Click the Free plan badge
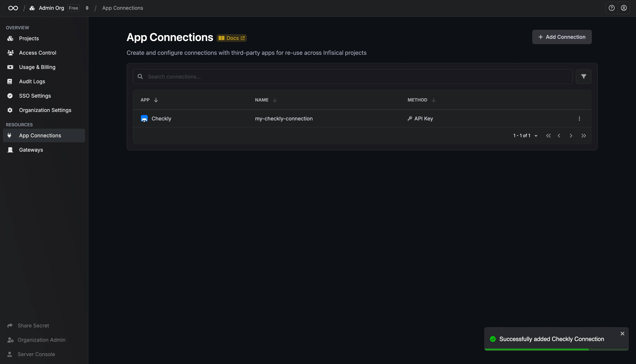 73,8
